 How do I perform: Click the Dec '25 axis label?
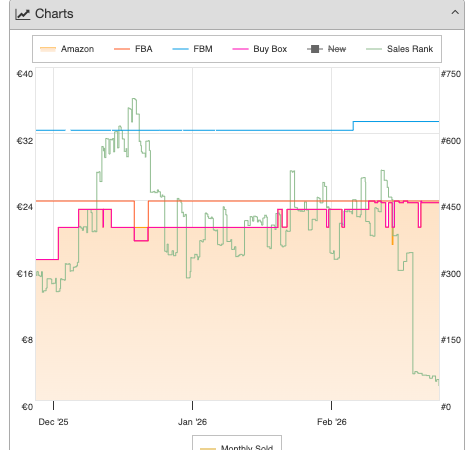coord(53,422)
